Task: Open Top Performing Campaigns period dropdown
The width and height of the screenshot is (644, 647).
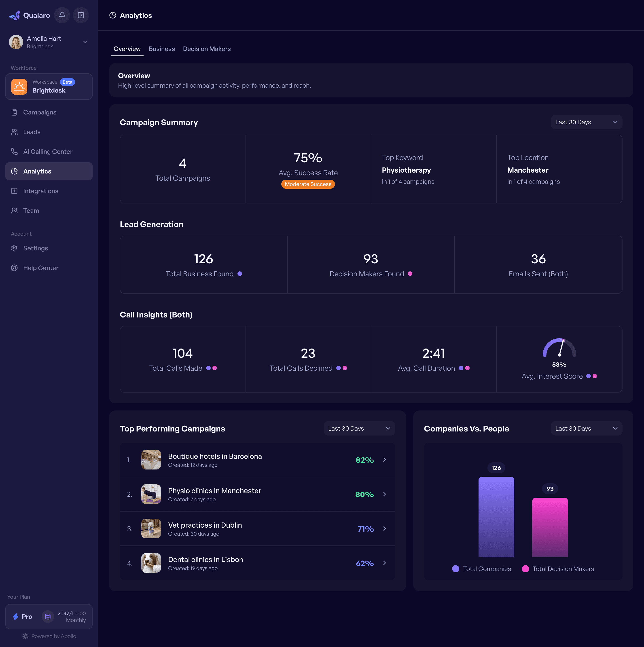Action: pos(359,428)
